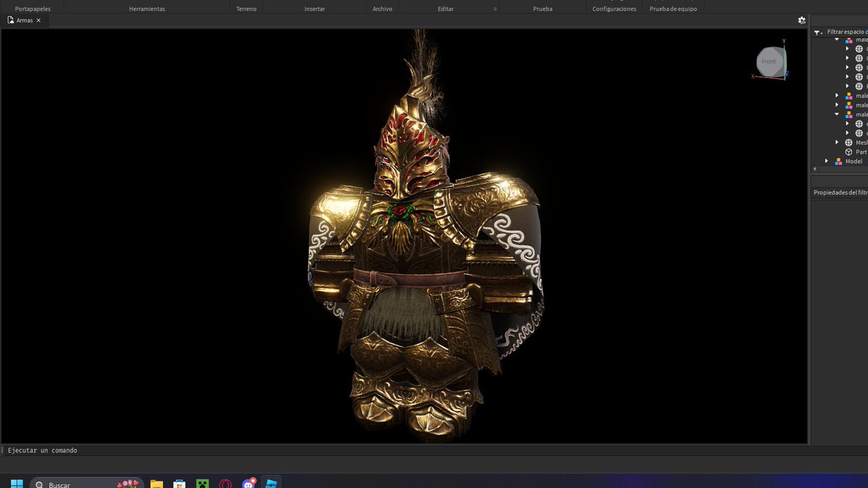Image resolution: width=868 pixels, height=488 pixels.
Task: Open the Editar group dialog launcher
Action: 495,9
